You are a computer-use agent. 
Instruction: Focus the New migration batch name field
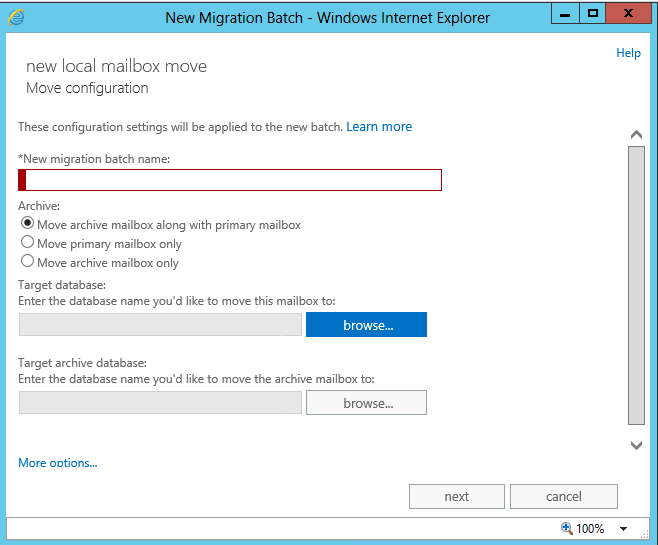pos(231,180)
